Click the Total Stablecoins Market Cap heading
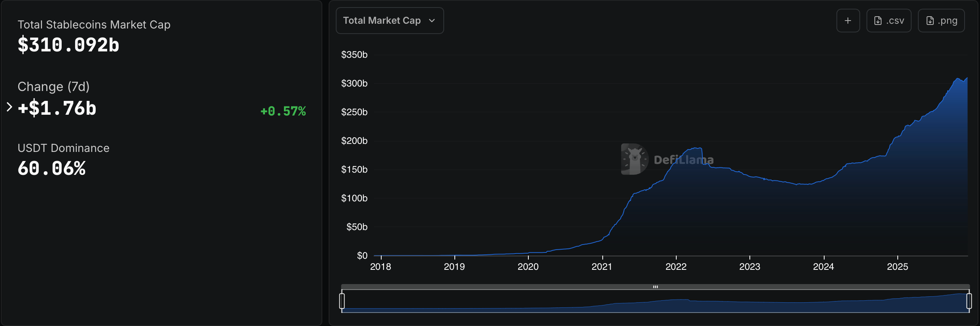Screen dimensions: 980x326 94,25
